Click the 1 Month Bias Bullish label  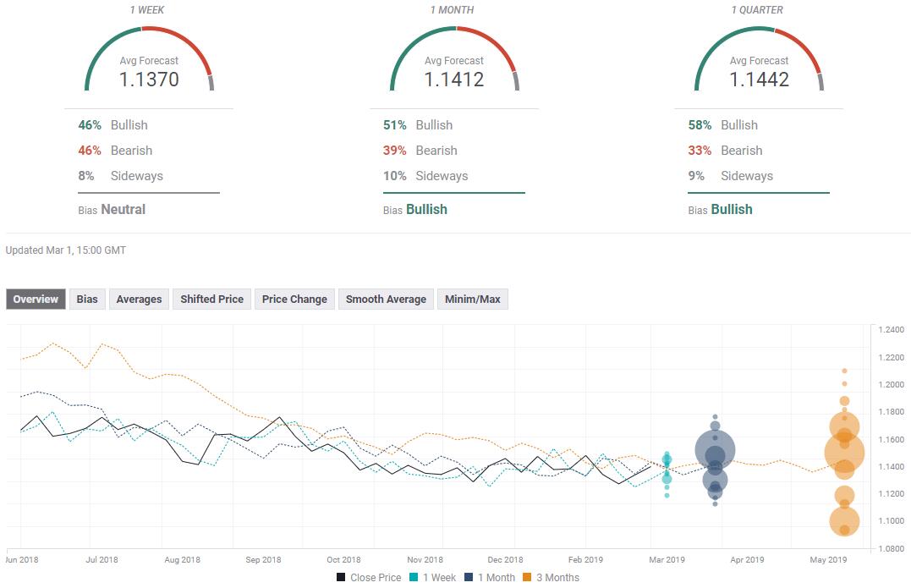tap(426, 209)
